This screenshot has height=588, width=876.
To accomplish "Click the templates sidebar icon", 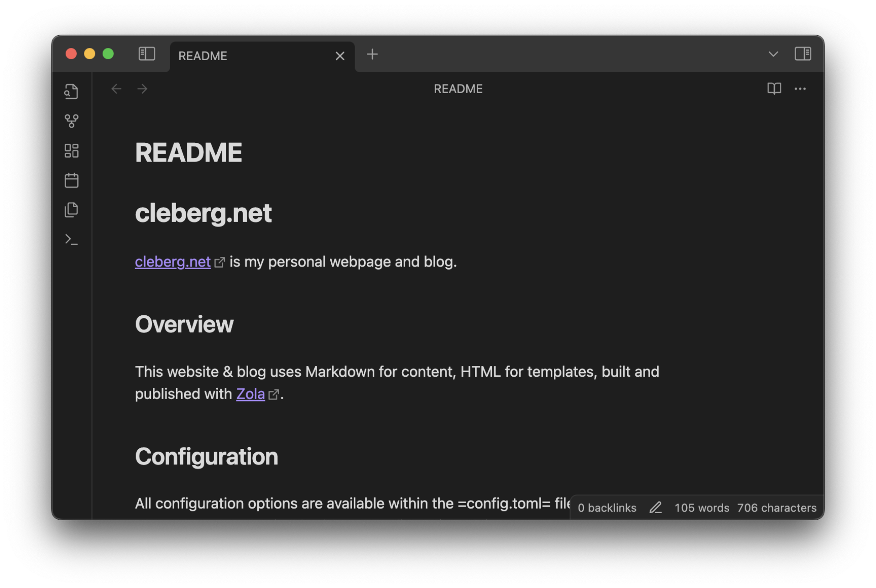I will (71, 209).
